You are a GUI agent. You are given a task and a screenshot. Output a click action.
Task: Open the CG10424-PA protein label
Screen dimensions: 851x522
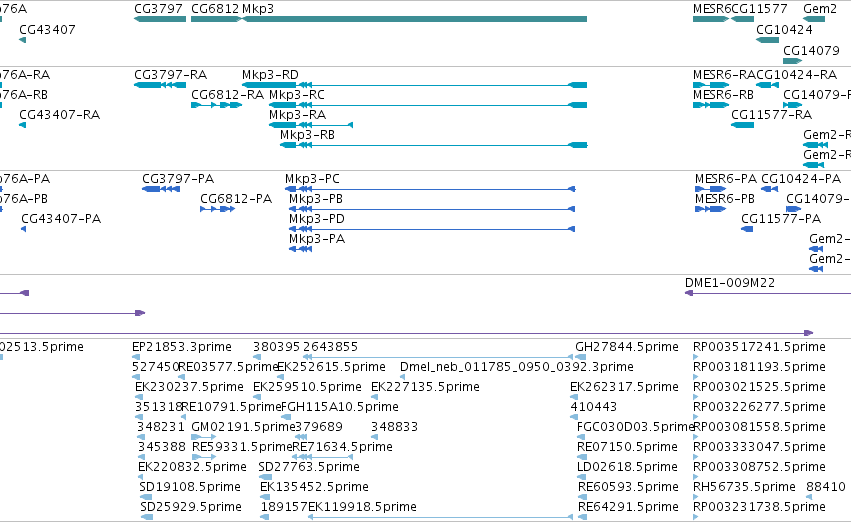coord(801,179)
